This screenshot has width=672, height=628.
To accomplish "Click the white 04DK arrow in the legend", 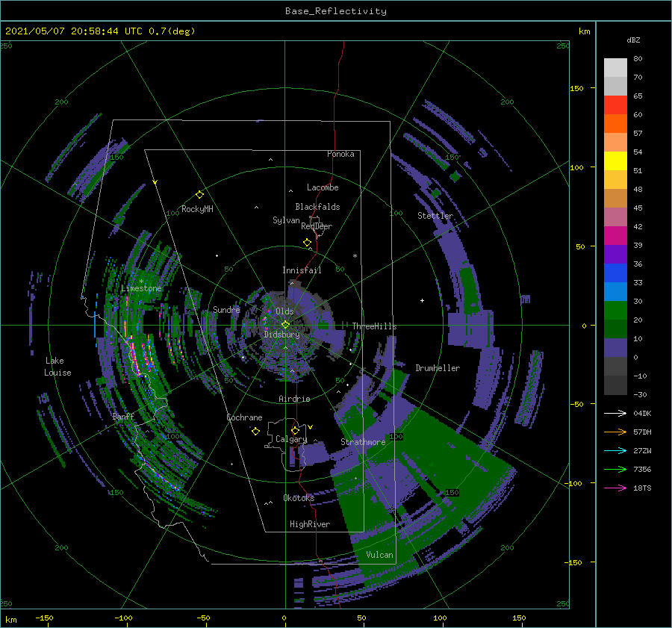I will (x=615, y=413).
